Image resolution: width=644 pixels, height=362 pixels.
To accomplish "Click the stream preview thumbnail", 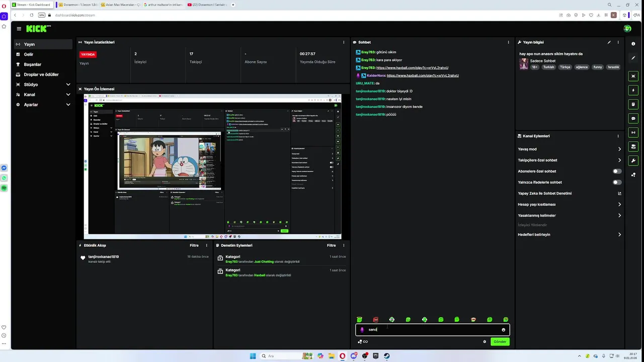I will [212, 166].
